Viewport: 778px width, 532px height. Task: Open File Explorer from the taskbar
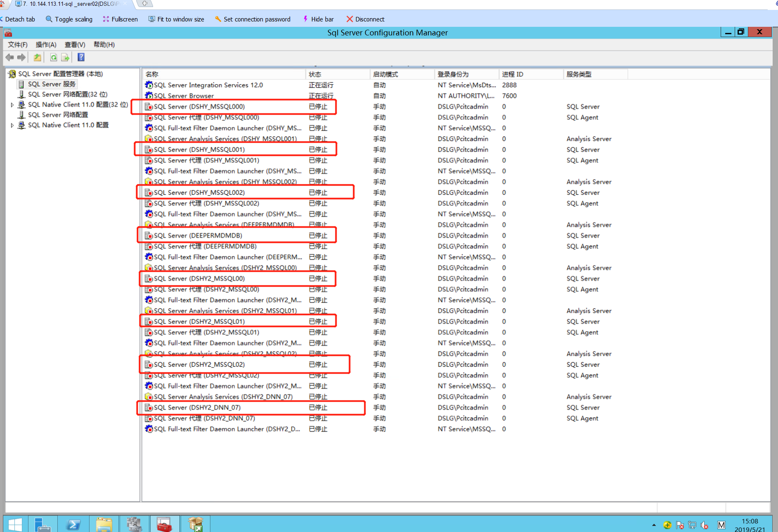[104, 524]
